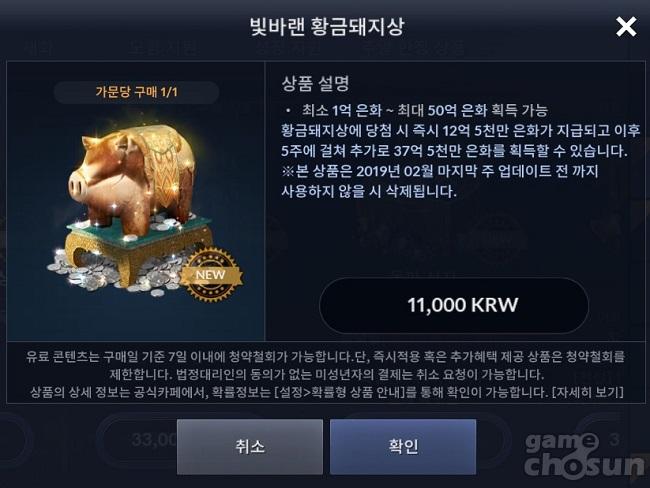Open the [자세히 보기] details link
Image resolution: width=650 pixels, height=488 pixels.
pyautogui.click(x=587, y=392)
